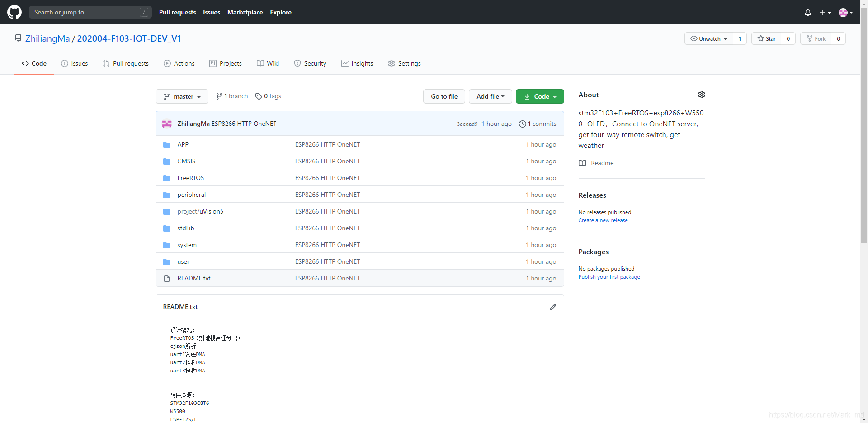This screenshot has width=868, height=423.
Task: Switch to the Issues repository tab
Action: (75, 63)
